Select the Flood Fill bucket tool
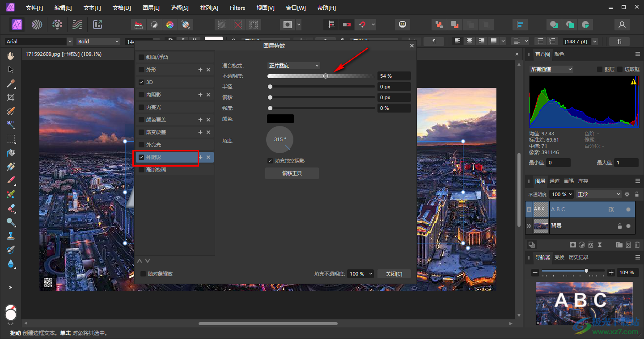 click(11, 153)
